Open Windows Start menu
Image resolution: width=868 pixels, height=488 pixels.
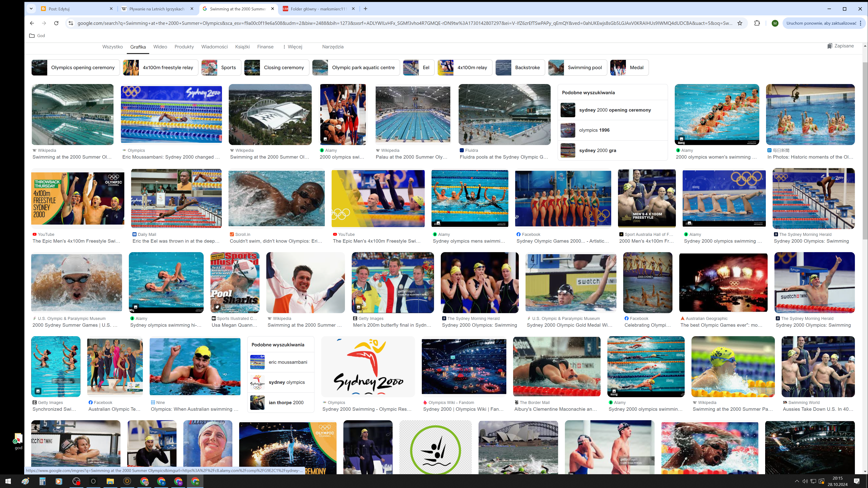pos(8,481)
